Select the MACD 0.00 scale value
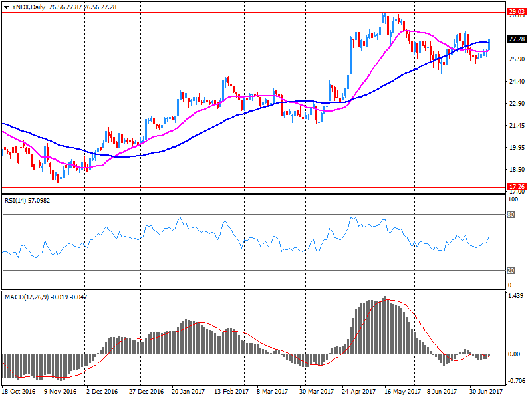 514,354
